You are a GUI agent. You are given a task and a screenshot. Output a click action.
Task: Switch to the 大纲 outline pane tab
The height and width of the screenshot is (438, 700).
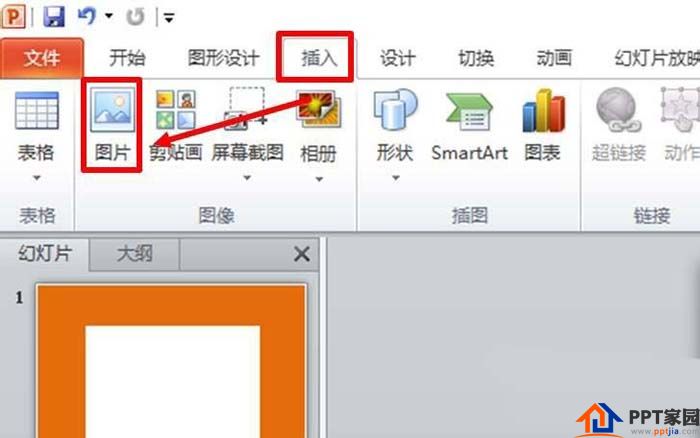134,254
